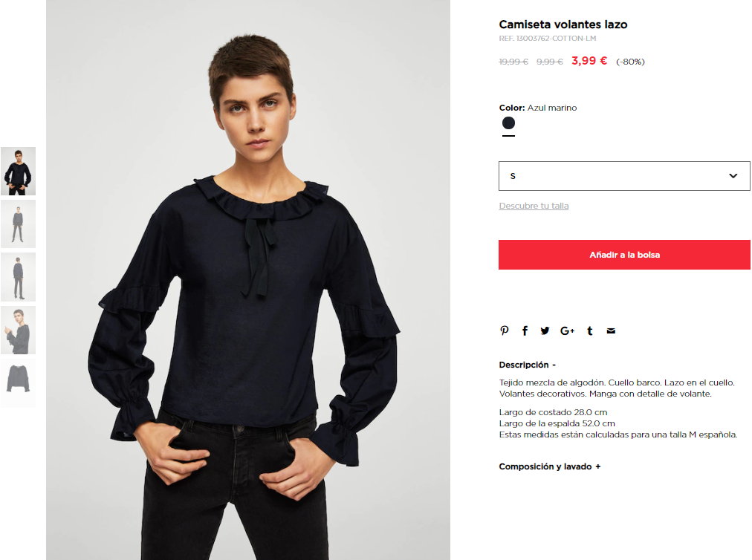Image resolution: width=752 pixels, height=560 pixels.
Task: Click the Camiseta volantes lazo title
Action: (563, 25)
